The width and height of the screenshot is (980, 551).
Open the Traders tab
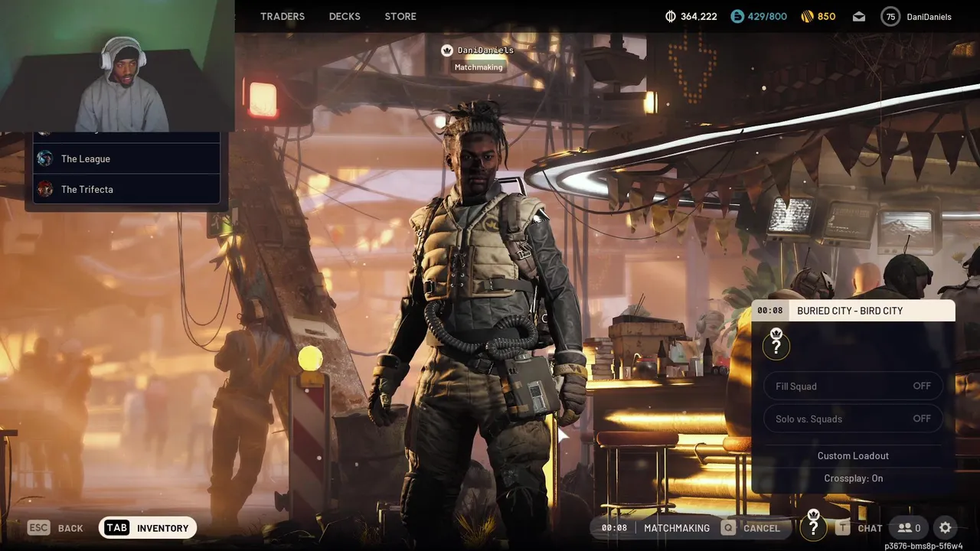pos(283,16)
